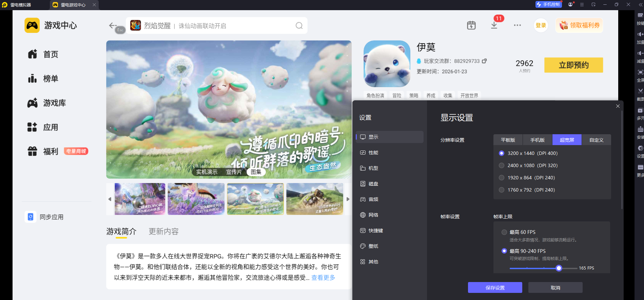Image resolution: width=644 pixels, height=300 pixels.
Task: Open the title bar hamburger menu
Action: tap(582, 4)
